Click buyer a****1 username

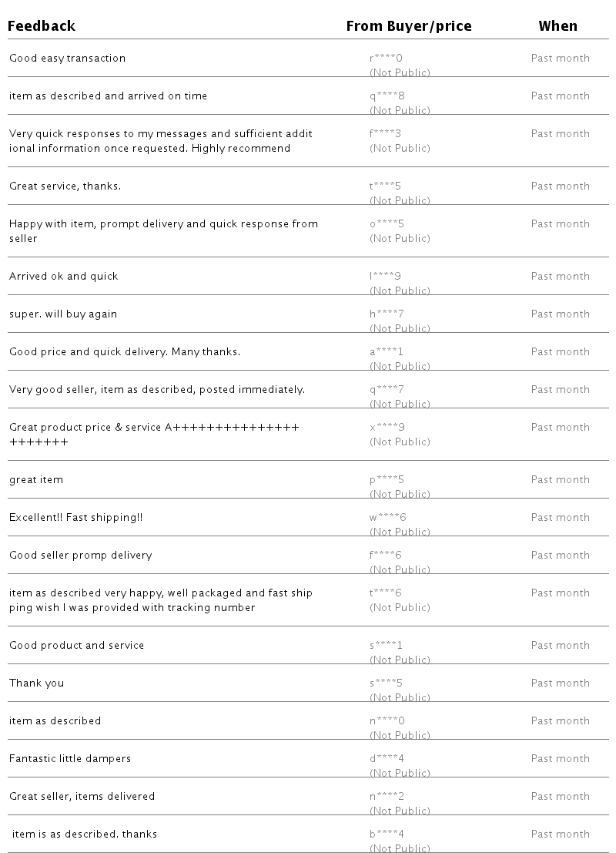(x=386, y=352)
